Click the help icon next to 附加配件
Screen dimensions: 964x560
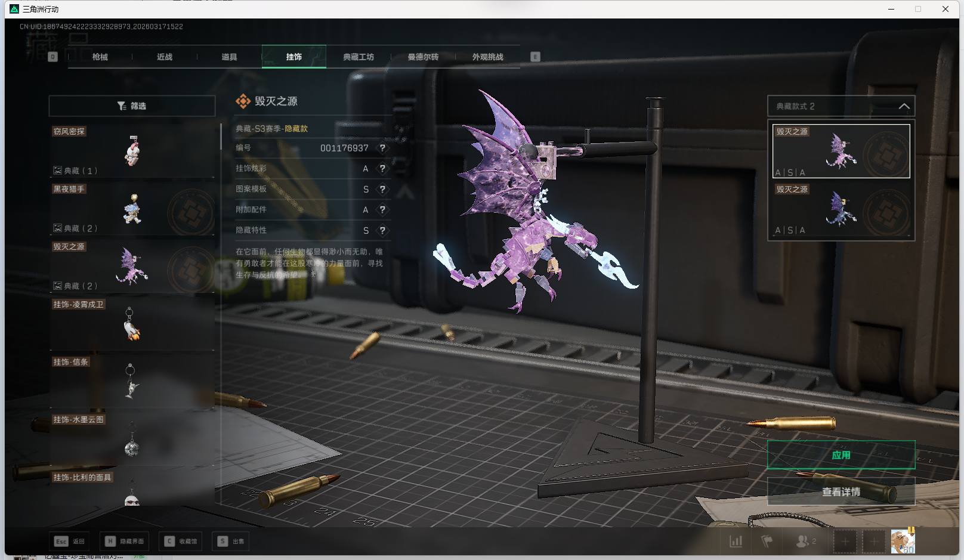pos(382,210)
